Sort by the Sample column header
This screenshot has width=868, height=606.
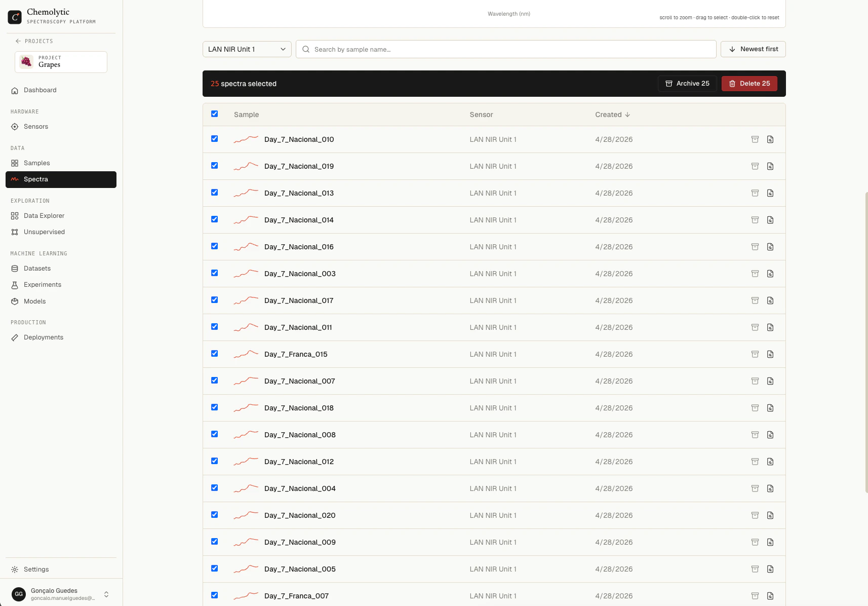[246, 115]
